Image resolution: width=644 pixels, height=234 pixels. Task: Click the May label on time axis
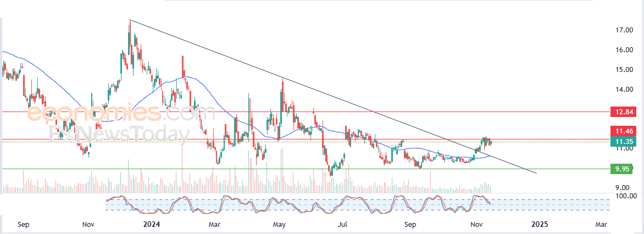(279, 225)
